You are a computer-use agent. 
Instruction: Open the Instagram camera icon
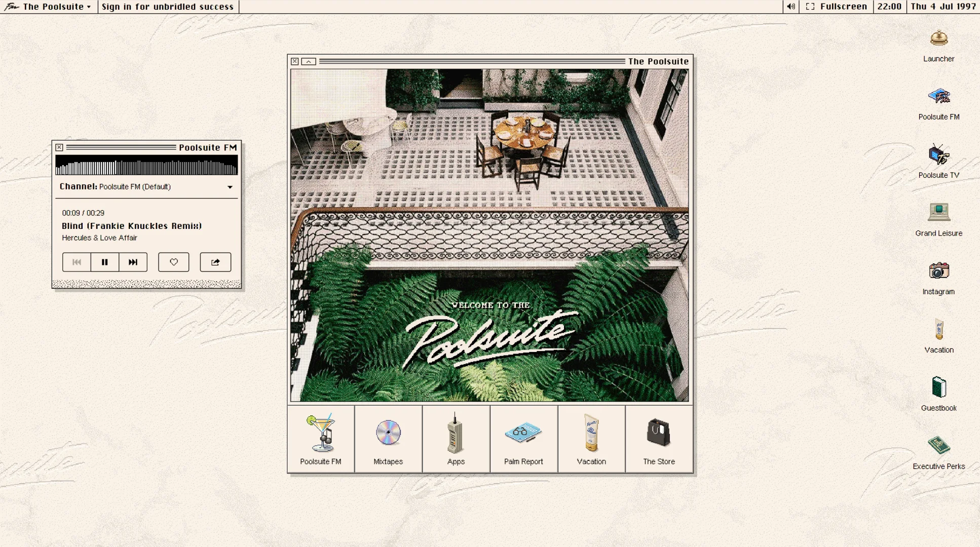(938, 271)
